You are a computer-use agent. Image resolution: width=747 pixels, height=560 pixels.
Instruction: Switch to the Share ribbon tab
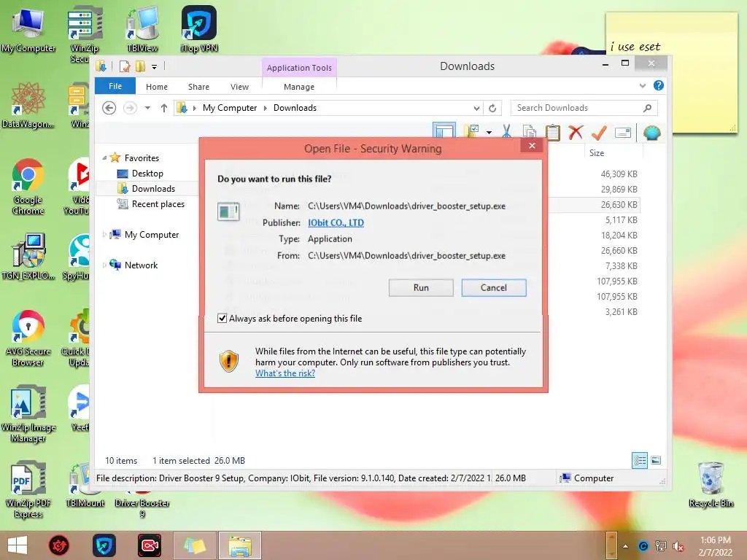click(198, 87)
